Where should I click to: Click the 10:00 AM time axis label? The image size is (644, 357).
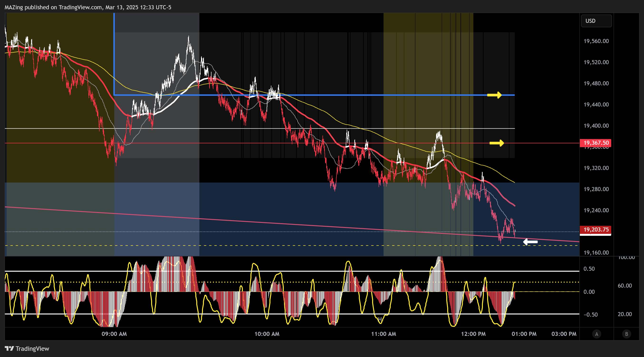tap(267, 334)
